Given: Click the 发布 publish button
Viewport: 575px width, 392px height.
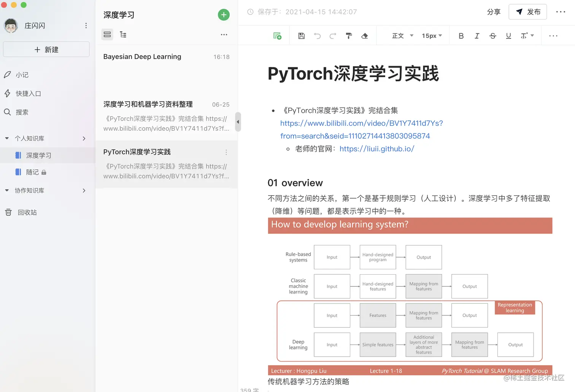Looking at the screenshot, I should coord(528,12).
